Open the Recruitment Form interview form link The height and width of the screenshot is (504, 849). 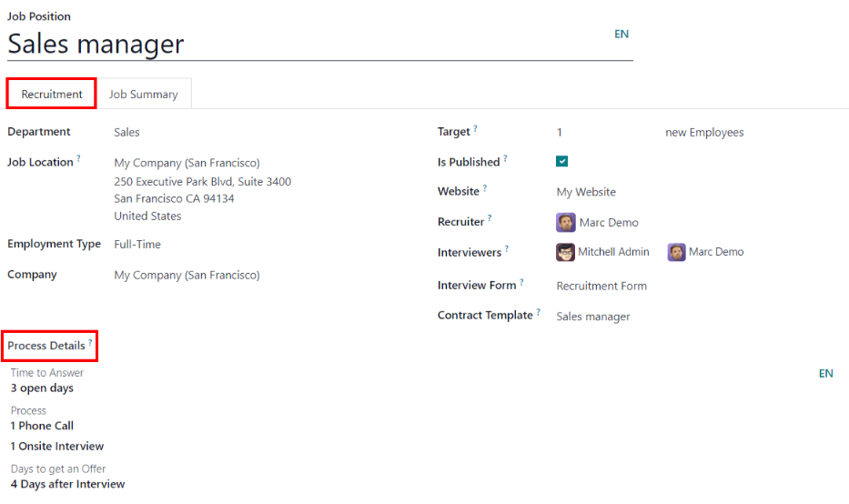(x=601, y=286)
